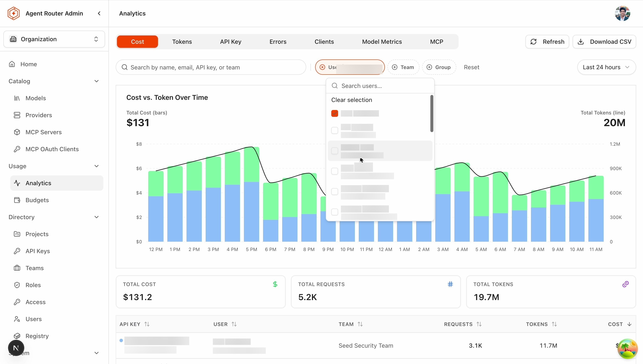Select Analytics in the sidebar

[x=57, y=183]
